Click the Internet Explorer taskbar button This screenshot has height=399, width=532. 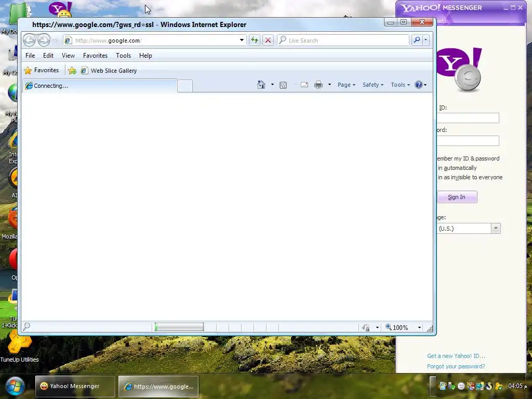click(158, 387)
